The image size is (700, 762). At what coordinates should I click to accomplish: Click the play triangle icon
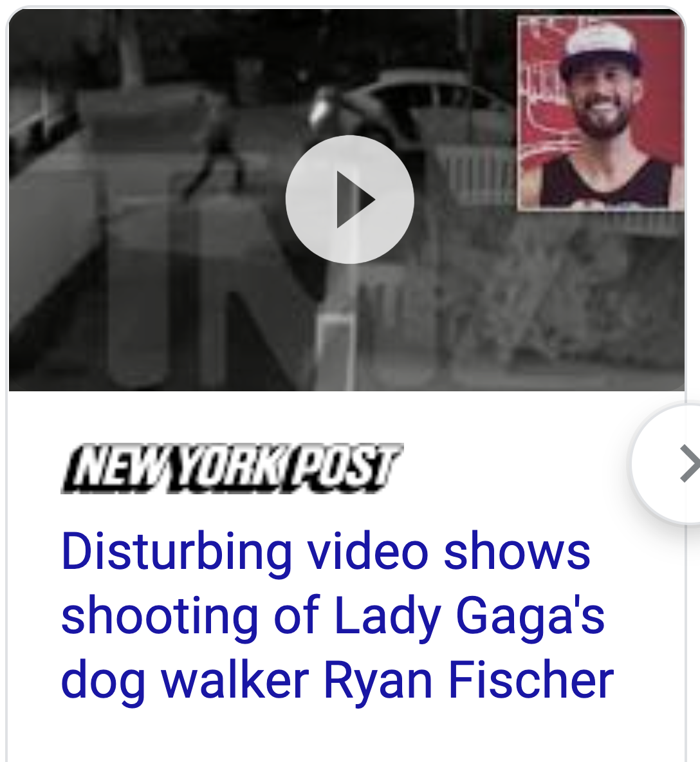356,200
